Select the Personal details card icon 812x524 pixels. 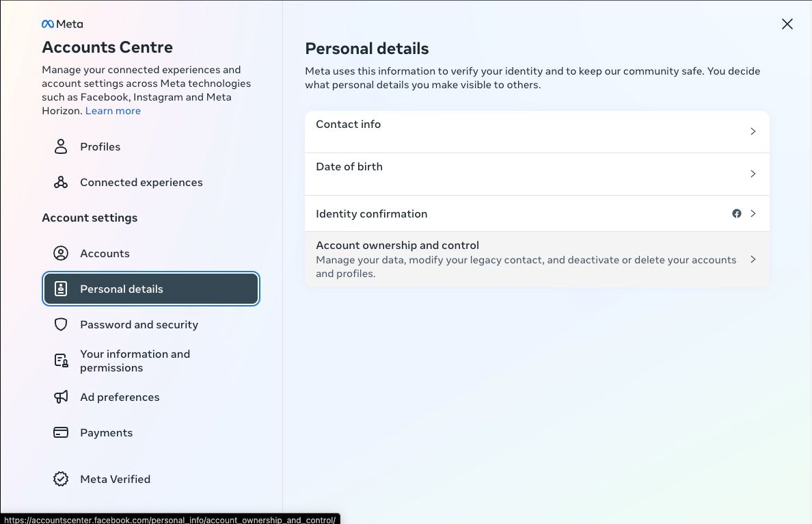coord(61,289)
